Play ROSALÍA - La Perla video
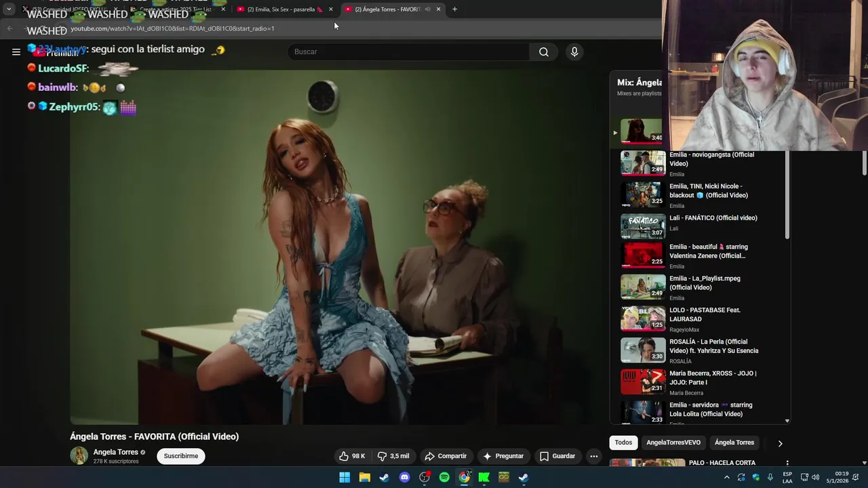Image resolution: width=868 pixels, height=488 pixels. pos(698,350)
